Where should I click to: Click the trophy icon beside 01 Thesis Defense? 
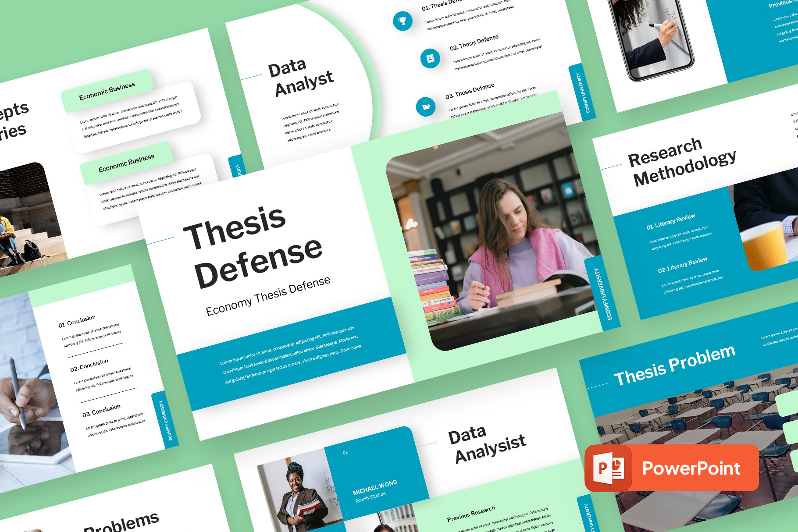402,21
